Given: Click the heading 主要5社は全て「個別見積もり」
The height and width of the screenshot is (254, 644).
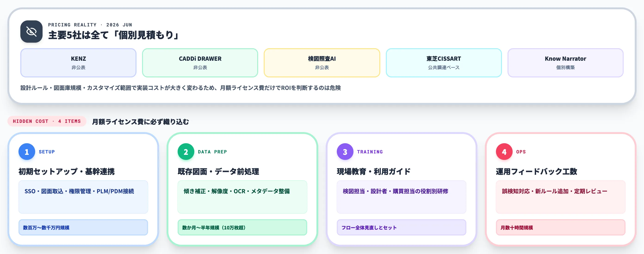Looking at the screenshot, I should pos(114,35).
